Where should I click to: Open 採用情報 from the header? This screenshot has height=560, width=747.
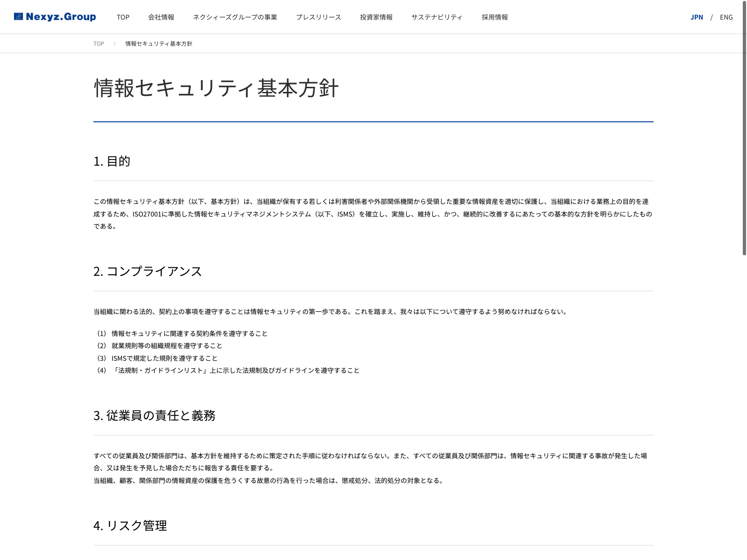coord(494,17)
